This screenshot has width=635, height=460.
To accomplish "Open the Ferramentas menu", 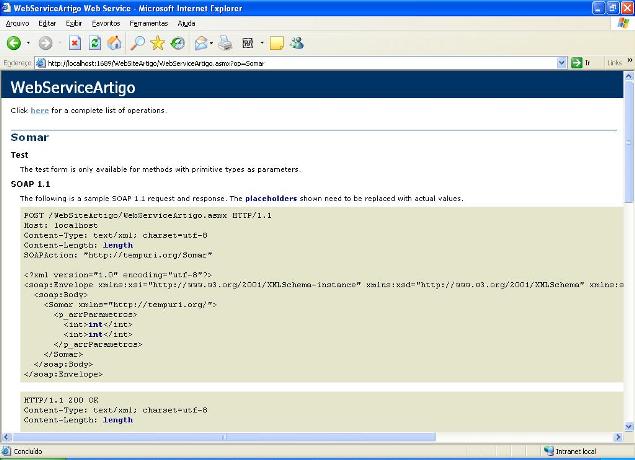I will click(x=149, y=22).
